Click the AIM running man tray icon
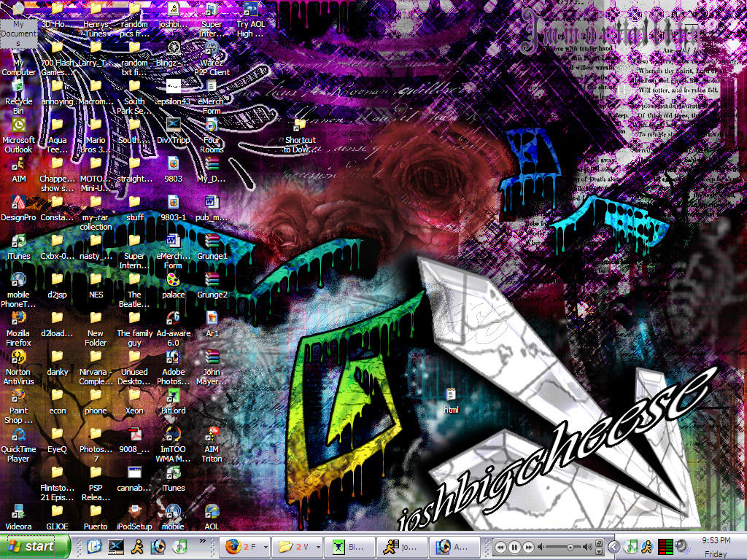 (648, 546)
